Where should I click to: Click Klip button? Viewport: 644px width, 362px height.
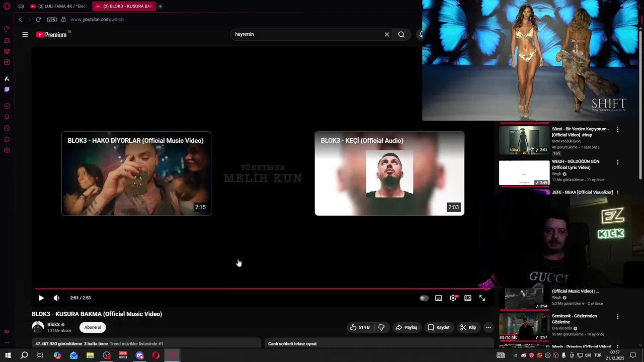(468, 327)
